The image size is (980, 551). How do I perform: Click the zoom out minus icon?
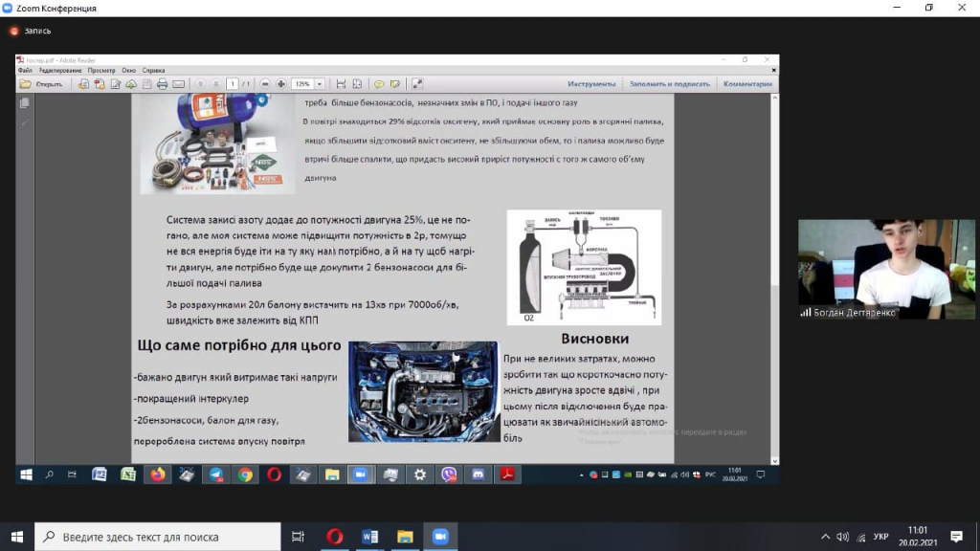tap(265, 84)
